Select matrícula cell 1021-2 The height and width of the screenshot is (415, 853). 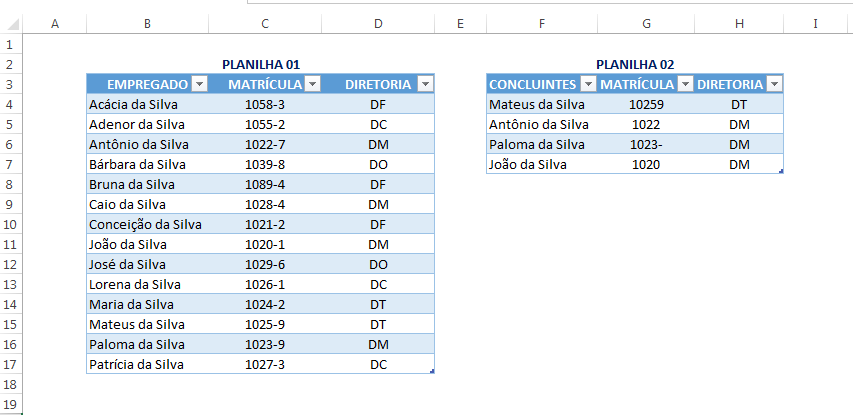pyautogui.click(x=265, y=224)
